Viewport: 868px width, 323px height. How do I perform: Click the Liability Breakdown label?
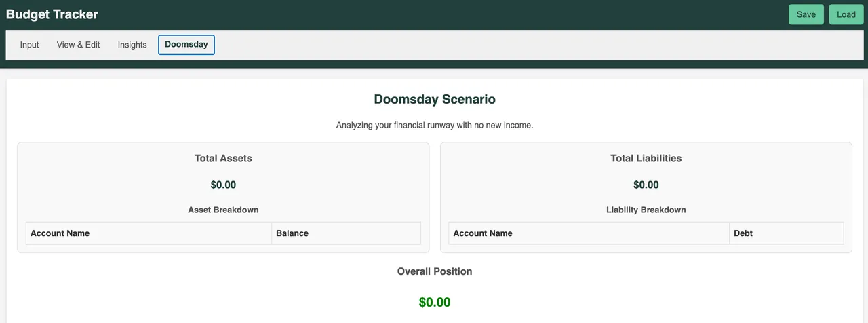(646, 210)
